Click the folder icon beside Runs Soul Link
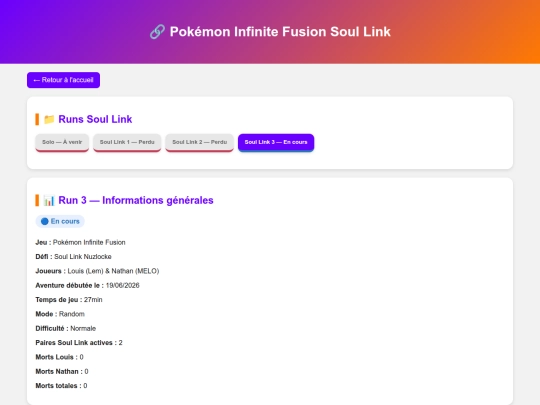This screenshot has width=540, height=405. (x=49, y=120)
